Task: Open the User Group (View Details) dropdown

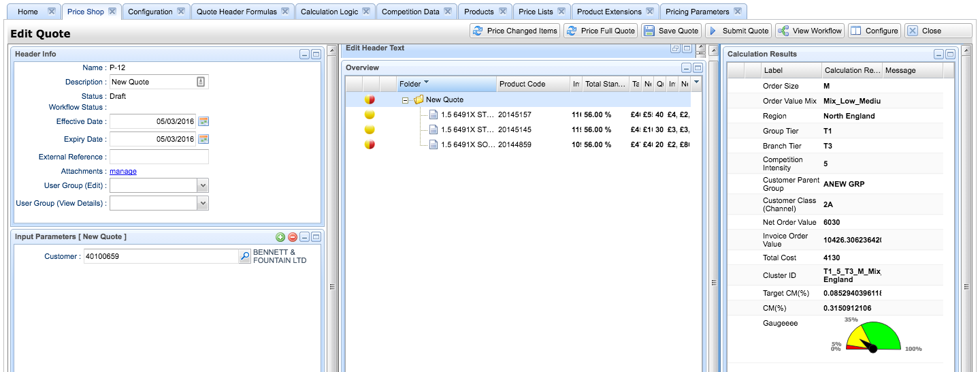Action: 202,203
